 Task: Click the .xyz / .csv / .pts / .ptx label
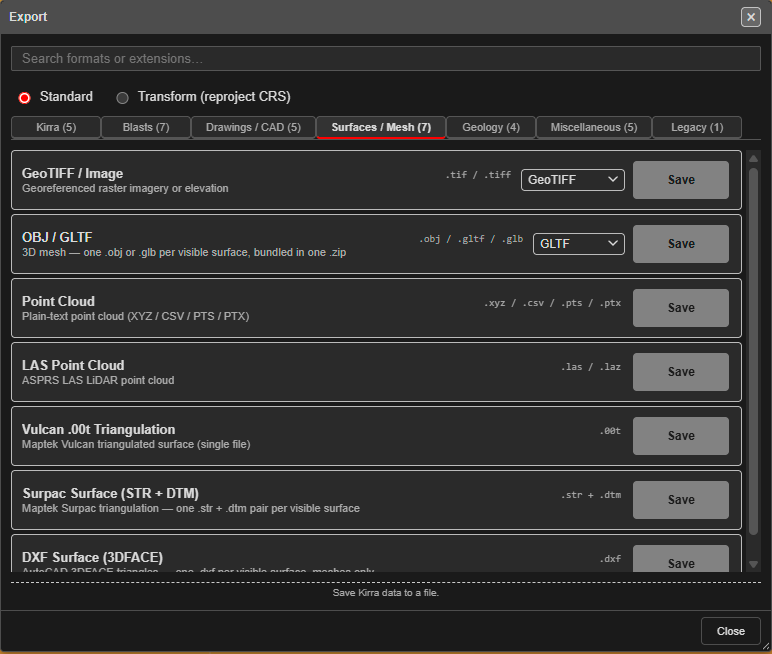[552, 303]
